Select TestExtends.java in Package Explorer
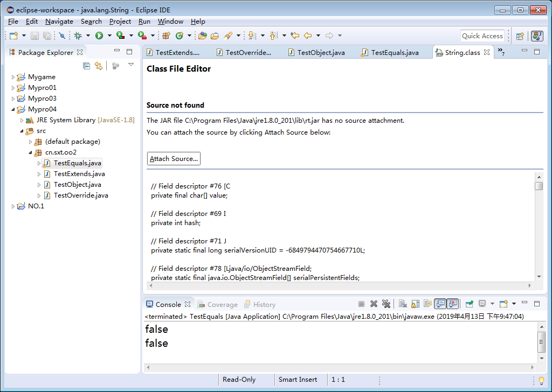The width and height of the screenshot is (552, 392). click(79, 174)
